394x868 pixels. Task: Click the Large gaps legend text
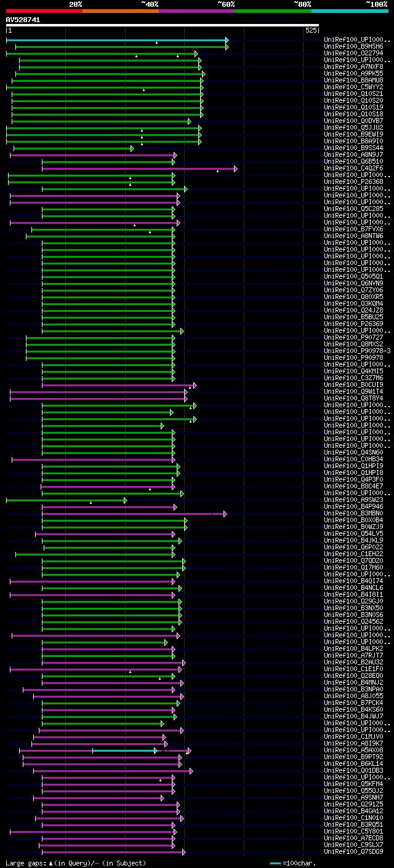(76, 863)
